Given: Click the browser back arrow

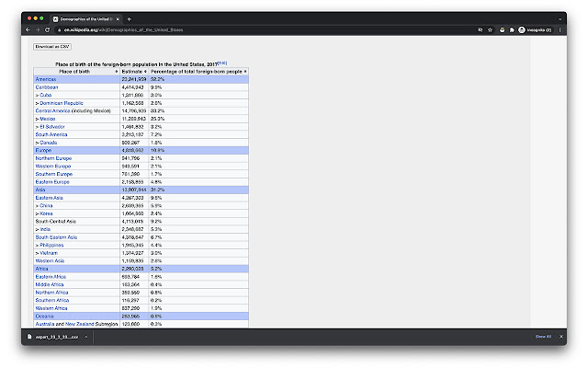Looking at the screenshot, I should coord(27,30).
